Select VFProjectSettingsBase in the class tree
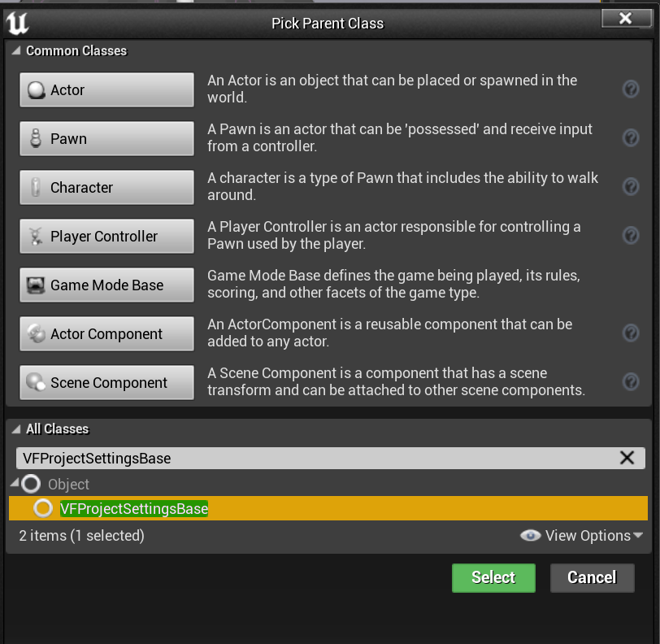 pyautogui.click(x=134, y=509)
